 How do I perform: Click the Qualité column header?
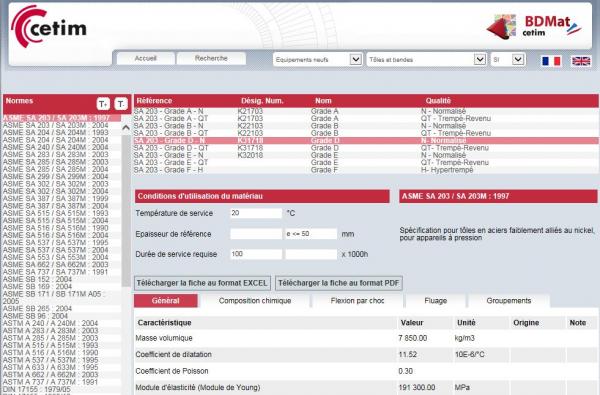click(x=438, y=101)
